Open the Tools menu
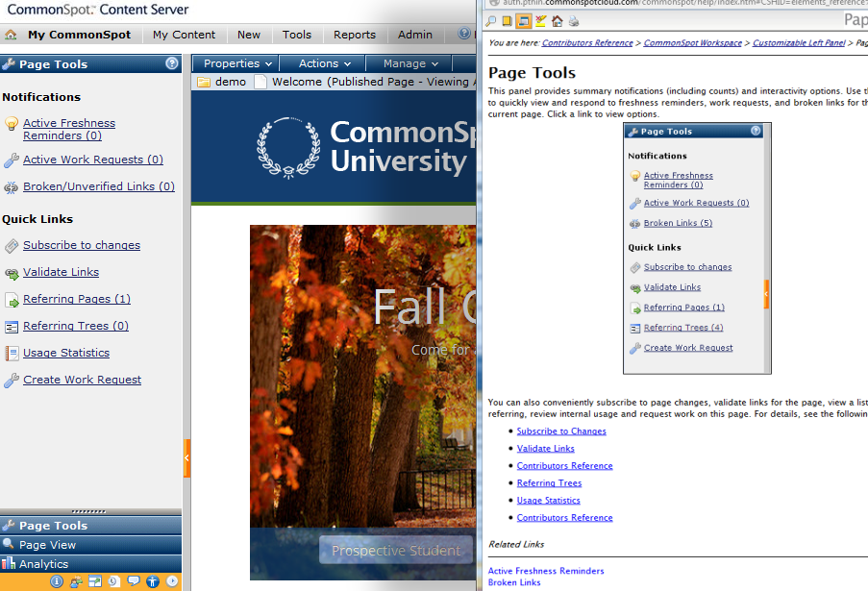The height and width of the screenshot is (591, 868). point(297,35)
